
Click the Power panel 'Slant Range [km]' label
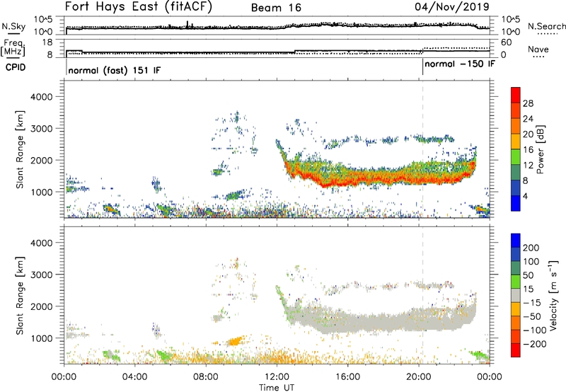(x=20, y=149)
